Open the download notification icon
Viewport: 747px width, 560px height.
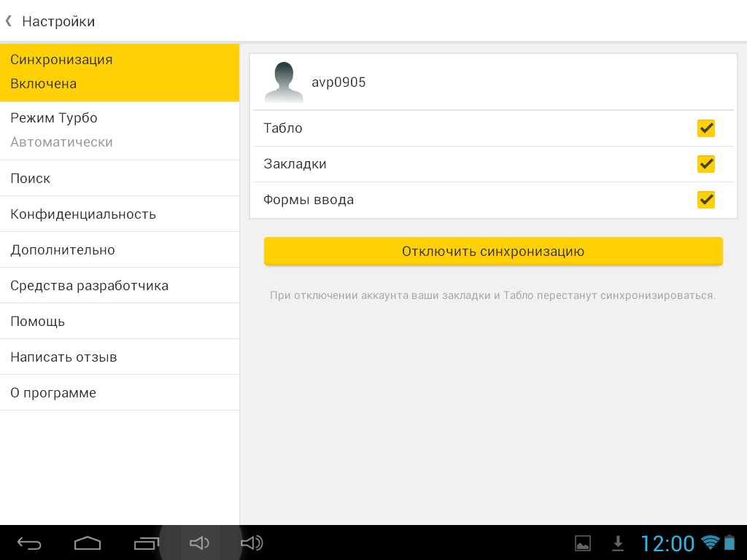[x=618, y=542]
